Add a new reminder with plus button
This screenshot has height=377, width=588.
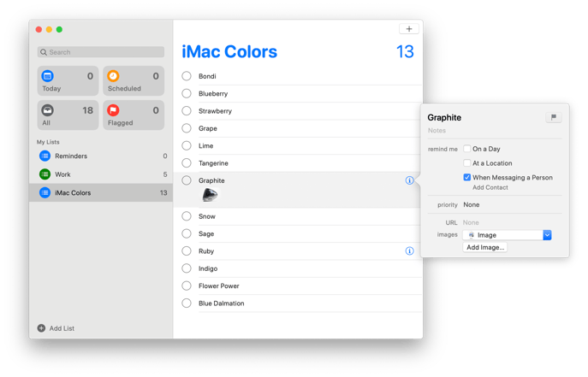coord(409,29)
